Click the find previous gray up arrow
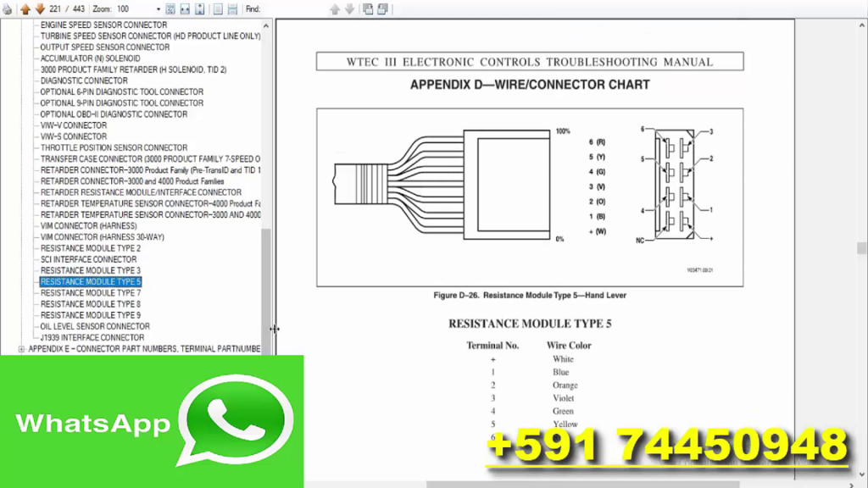This screenshot has width=868, height=488. [x=335, y=9]
